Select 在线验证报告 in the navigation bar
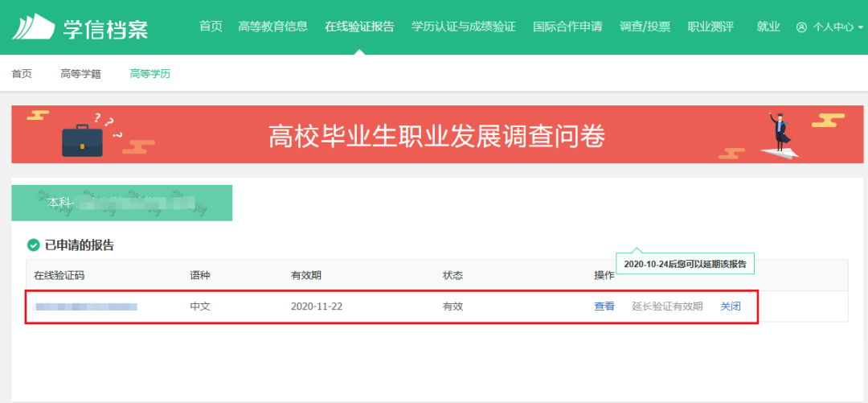868x403 pixels. pyautogui.click(x=359, y=27)
